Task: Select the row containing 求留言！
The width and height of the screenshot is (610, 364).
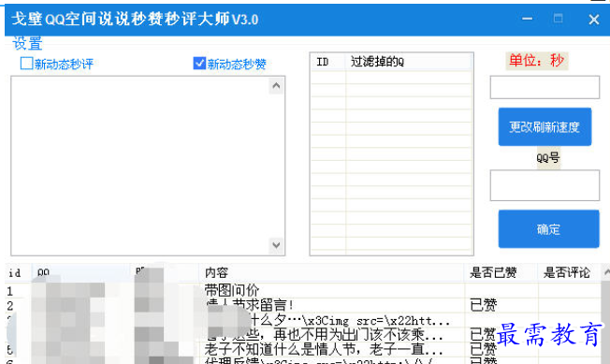Action: (x=303, y=305)
